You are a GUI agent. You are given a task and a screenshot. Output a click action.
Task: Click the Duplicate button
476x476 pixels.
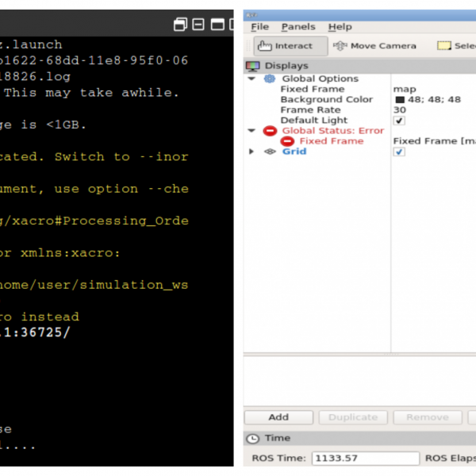tap(353, 417)
